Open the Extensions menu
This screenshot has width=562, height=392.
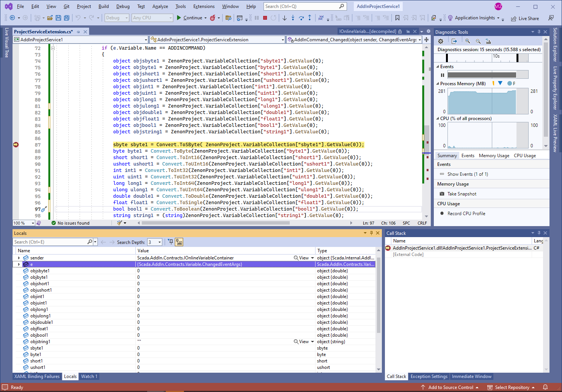[x=204, y=6]
